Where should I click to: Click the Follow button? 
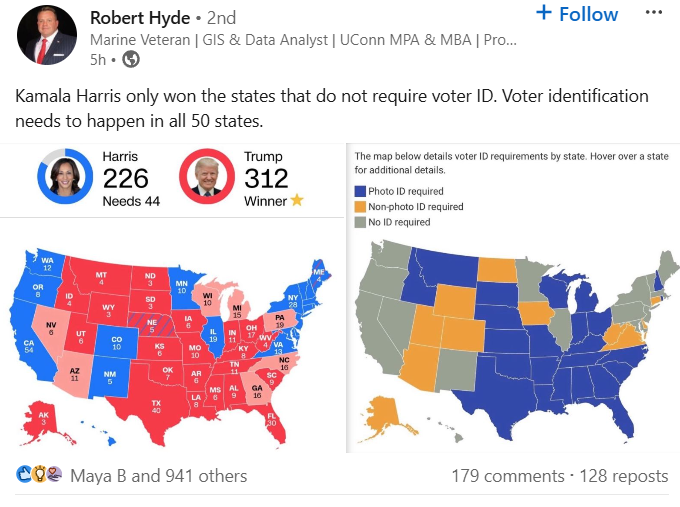point(588,14)
